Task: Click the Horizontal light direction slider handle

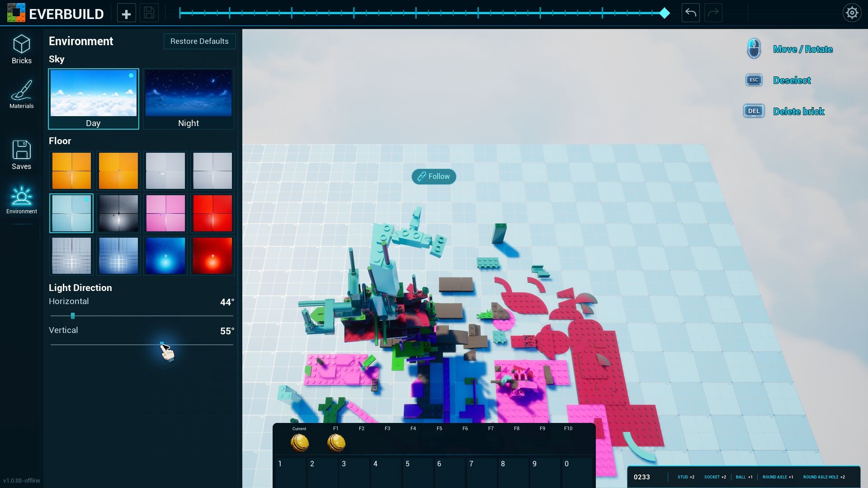Action: [73, 316]
